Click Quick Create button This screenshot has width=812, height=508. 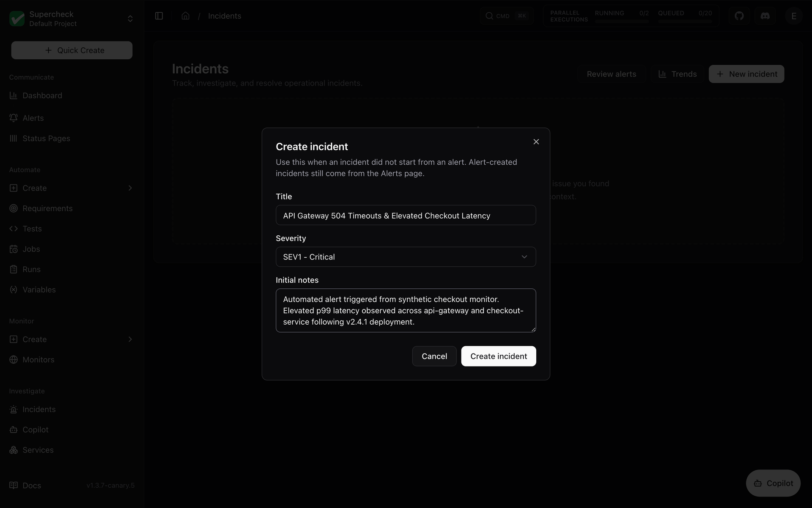(x=71, y=50)
